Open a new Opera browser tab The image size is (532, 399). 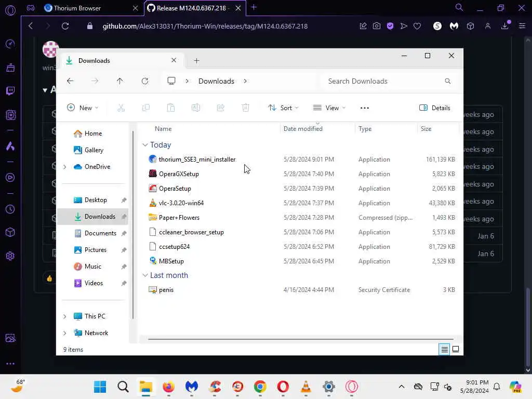tap(254, 7)
